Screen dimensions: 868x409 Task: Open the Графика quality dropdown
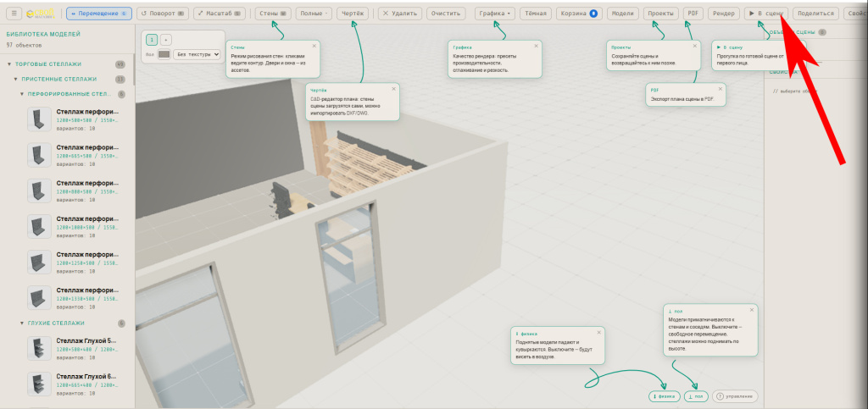click(x=495, y=14)
